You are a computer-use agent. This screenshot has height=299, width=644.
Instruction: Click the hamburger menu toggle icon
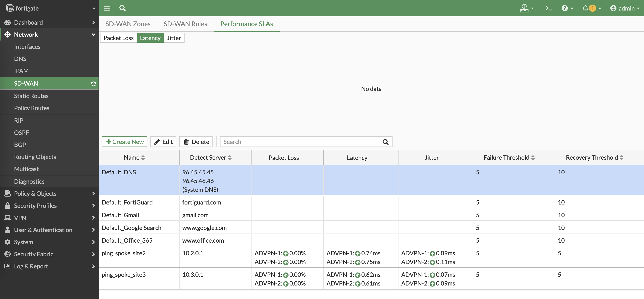tap(107, 8)
